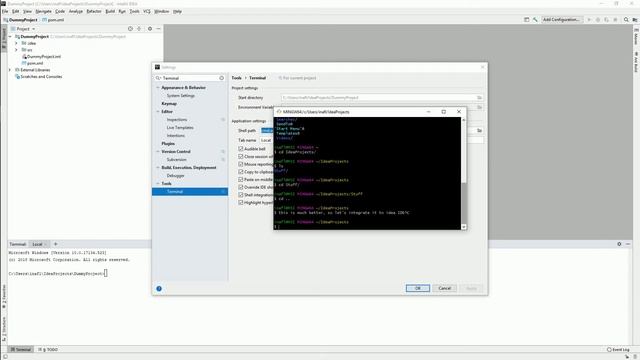Click the MINGW64 terminal scrollbar thumb
640x360 pixels.
pyautogui.click(x=463, y=203)
